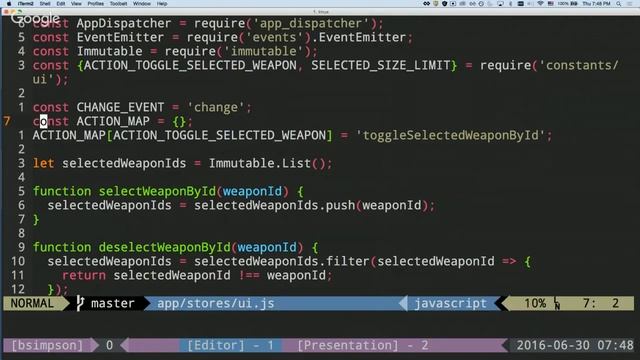This screenshot has height=360, width=640.
Task: Click the tmux date 2016-06-30 07:48
Action: click(575, 345)
